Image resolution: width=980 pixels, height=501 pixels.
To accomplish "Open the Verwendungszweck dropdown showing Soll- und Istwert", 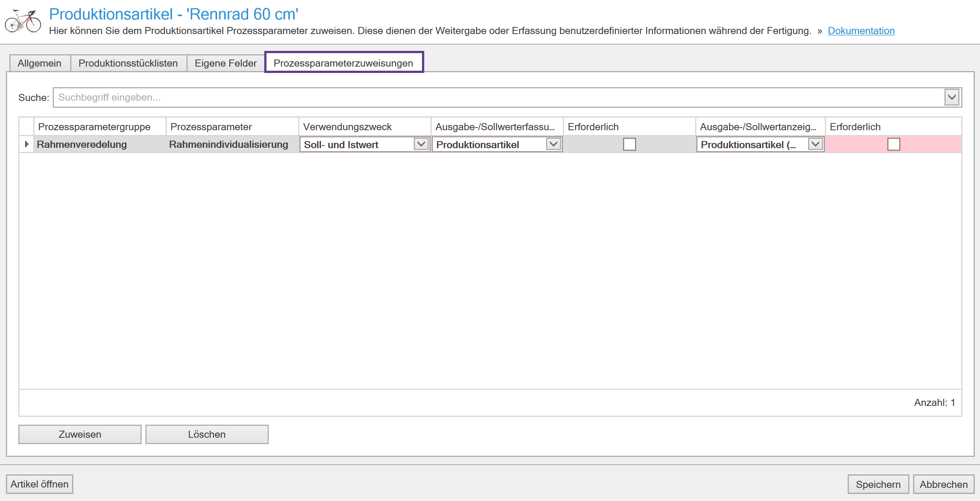I will 421,144.
